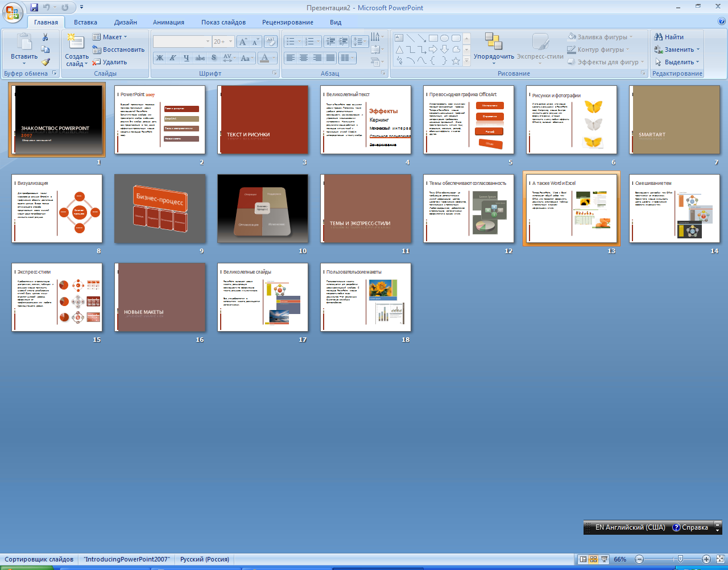Switch to normal view in status bar
This screenshot has height=570, width=728.
(582, 559)
